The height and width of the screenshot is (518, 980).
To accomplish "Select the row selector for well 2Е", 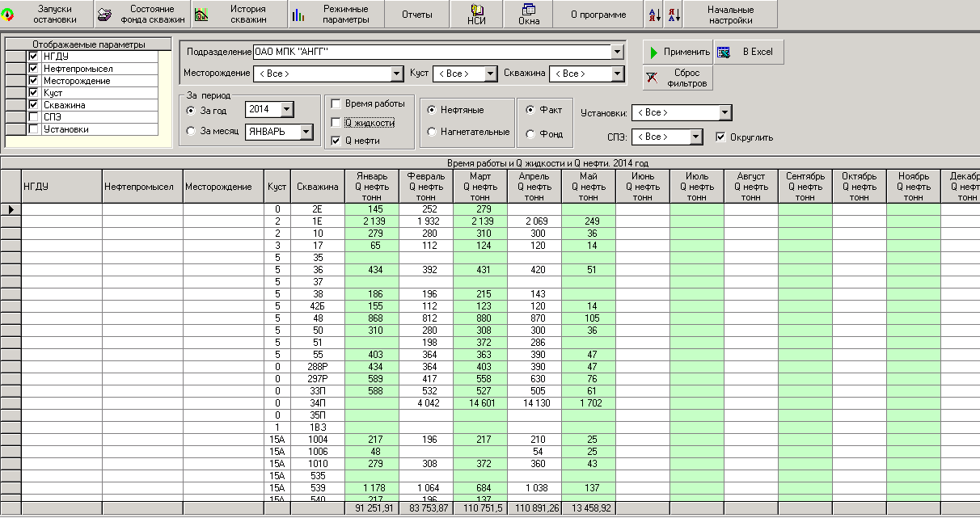I will coord(11,209).
